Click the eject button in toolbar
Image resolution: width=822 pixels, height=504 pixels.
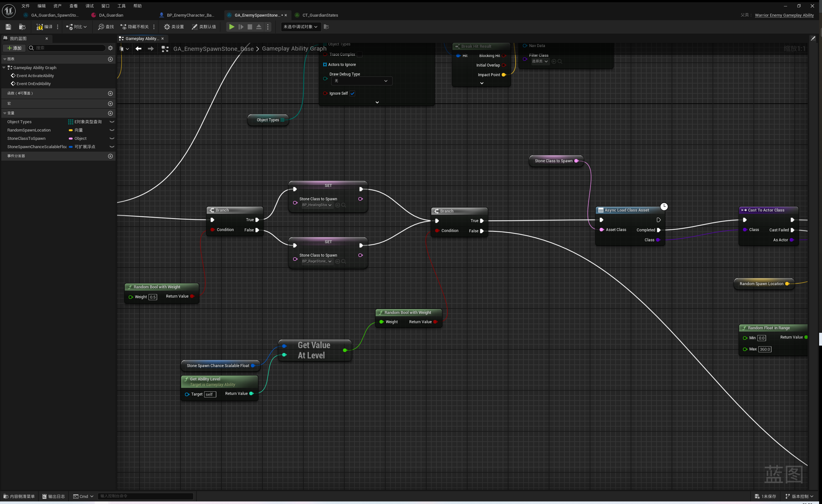259,27
